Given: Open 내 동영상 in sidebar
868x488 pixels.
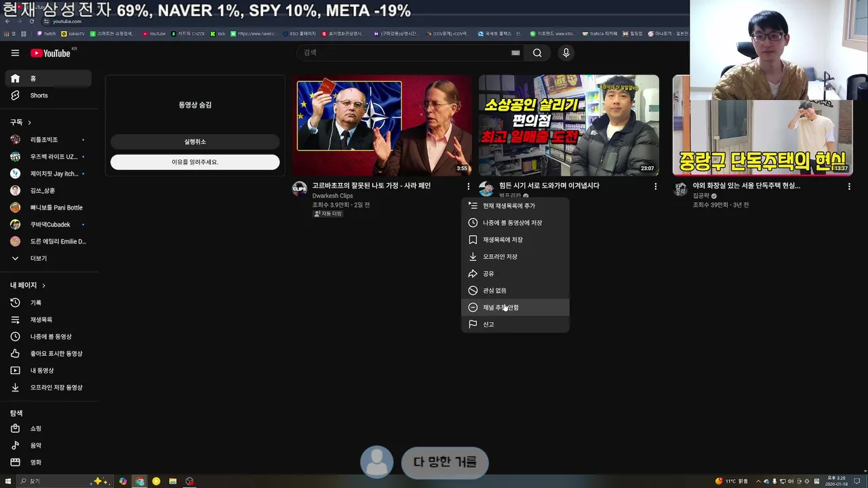Looking at the screenshot, I should (x=49, y=371).
